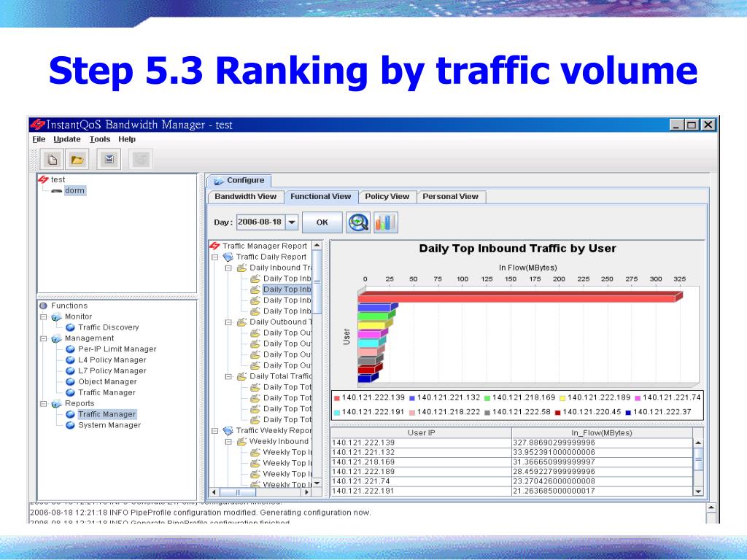Click the report tree's horizontal scrollbar right arrow
Screen dimensions: 747x560
pos(307,492)
